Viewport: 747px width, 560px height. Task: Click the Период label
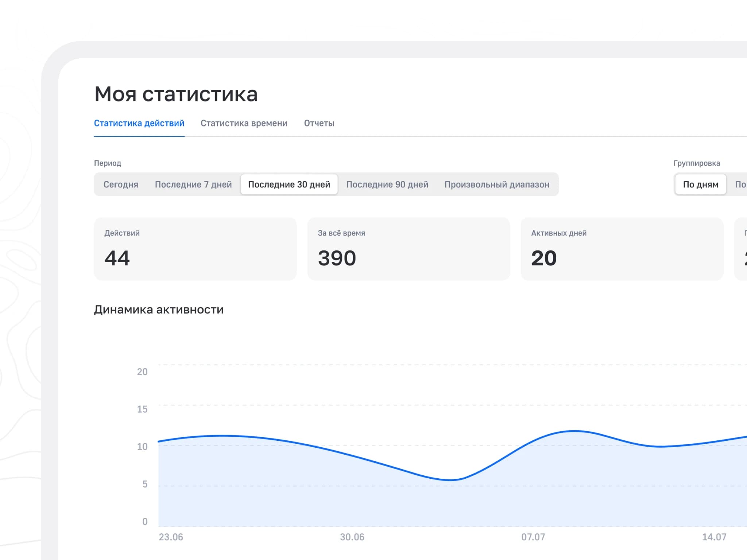point(108,163)
